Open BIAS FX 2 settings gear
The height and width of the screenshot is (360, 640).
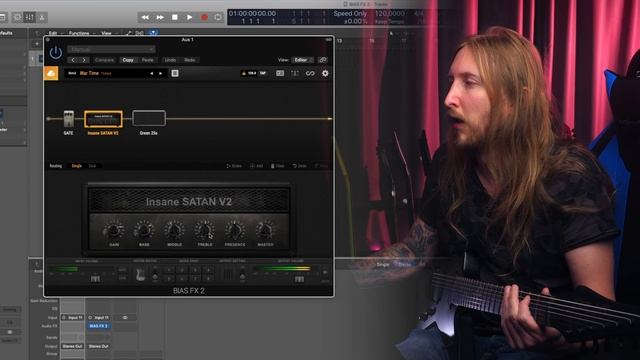coord(325,73)
